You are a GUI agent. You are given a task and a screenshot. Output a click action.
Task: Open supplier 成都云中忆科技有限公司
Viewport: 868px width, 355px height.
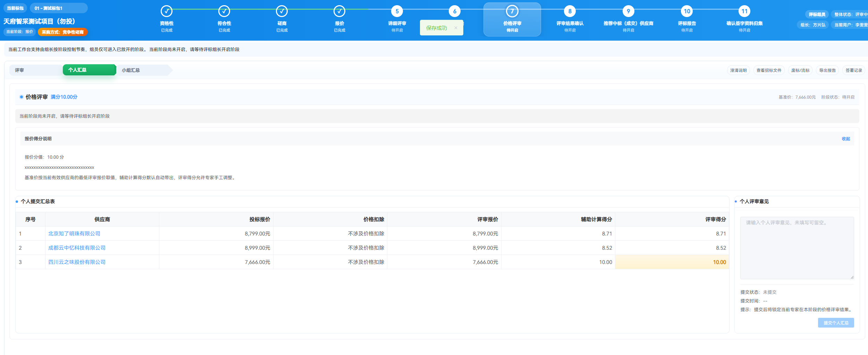click(77, 248)
